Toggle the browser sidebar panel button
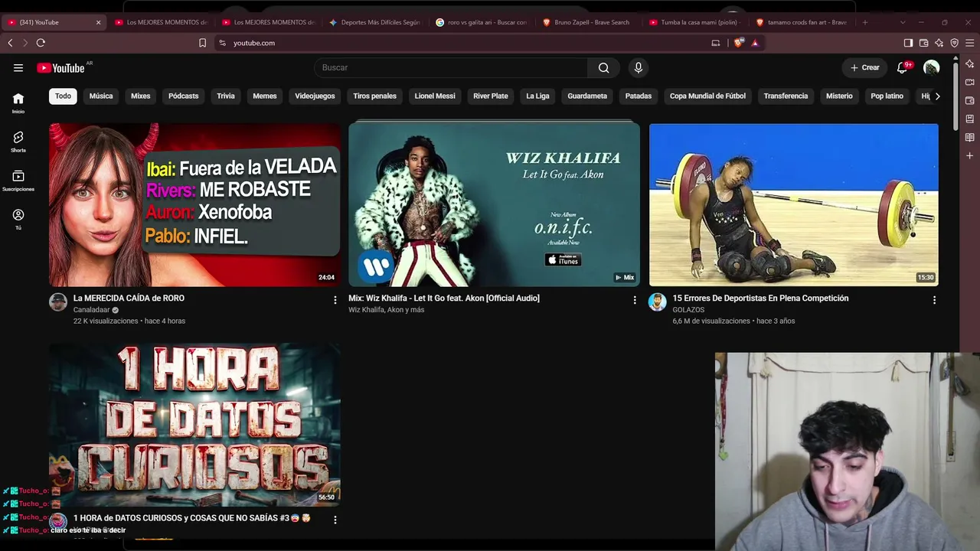The width and height of the screenshot is (980, 551). tap(908, 43)
